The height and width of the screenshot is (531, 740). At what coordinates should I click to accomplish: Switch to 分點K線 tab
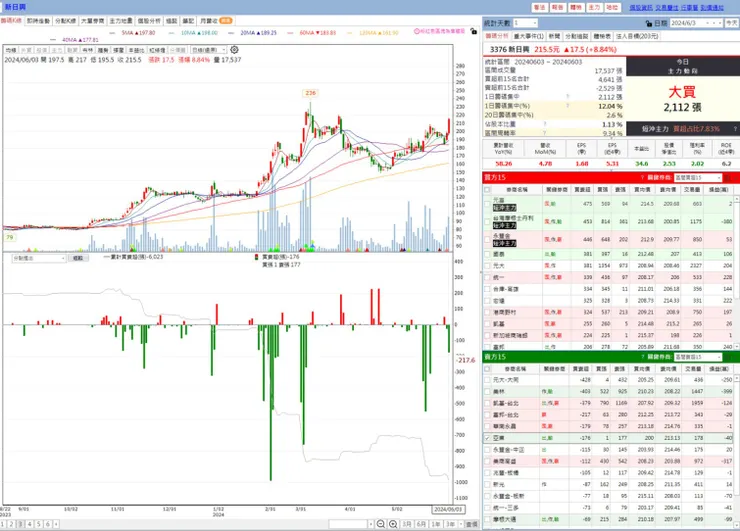(66, 21)
